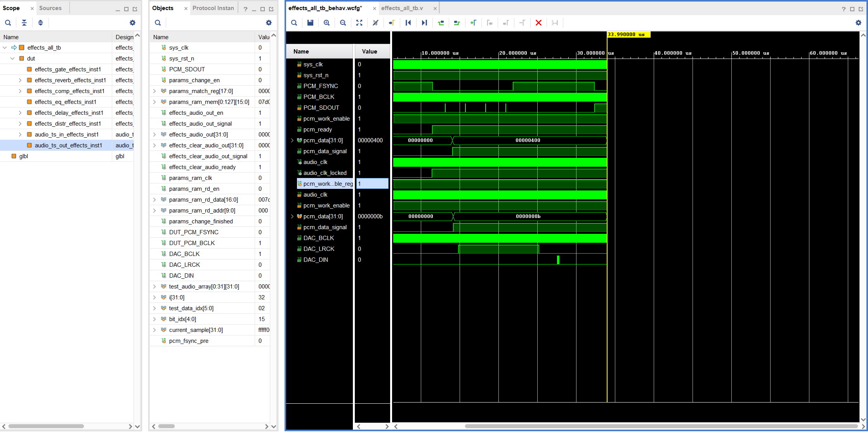Click the red Delete X icon
The width and height of the screenshot is (868, 432).
538,23
